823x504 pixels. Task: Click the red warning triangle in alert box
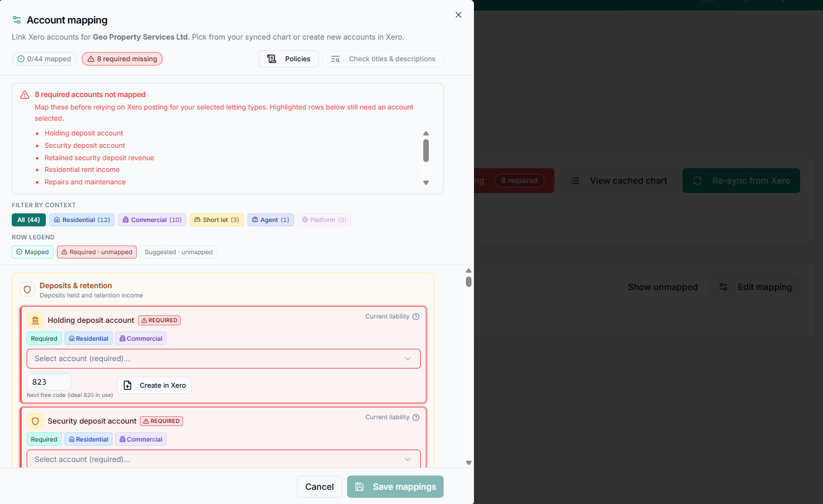click(25, 95)
